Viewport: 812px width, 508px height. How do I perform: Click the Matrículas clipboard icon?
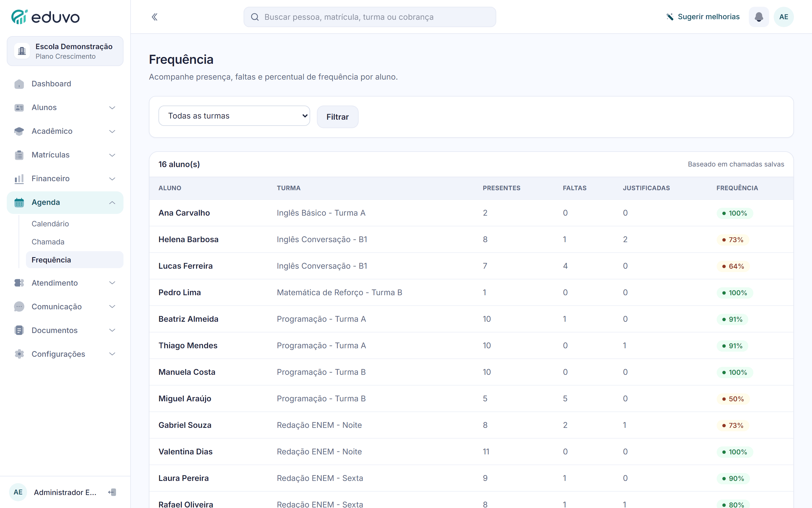(19, 155)
